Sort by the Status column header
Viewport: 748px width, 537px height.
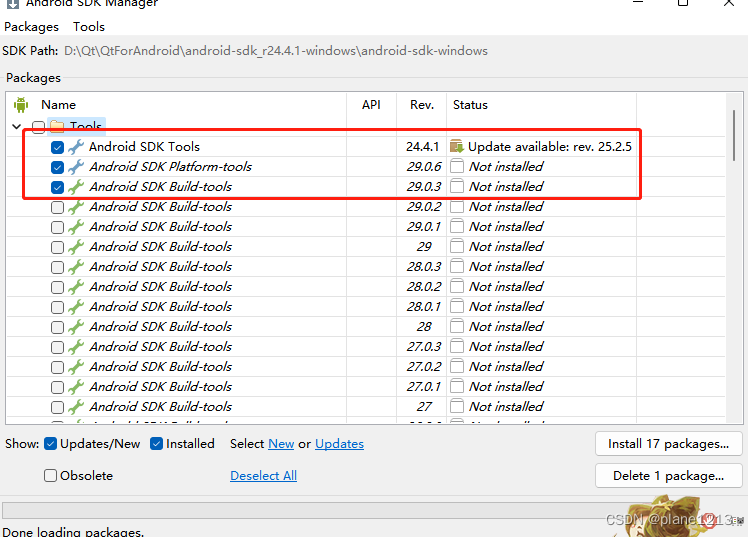pos(470,105)
